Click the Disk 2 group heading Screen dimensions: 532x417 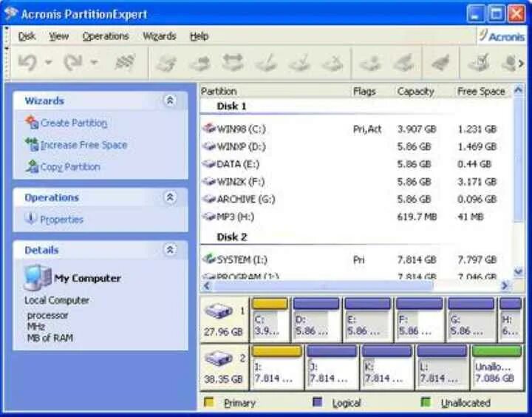tap(232, 237)
